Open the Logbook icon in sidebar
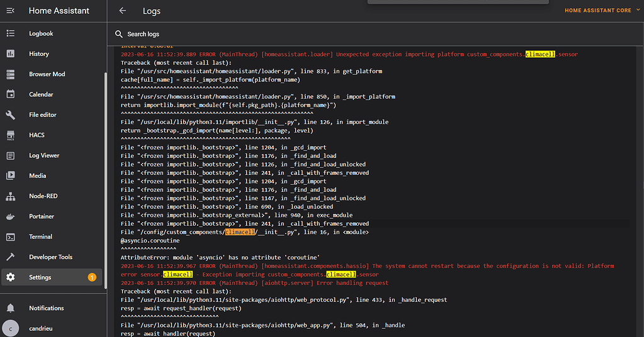 tap(10, 33)
